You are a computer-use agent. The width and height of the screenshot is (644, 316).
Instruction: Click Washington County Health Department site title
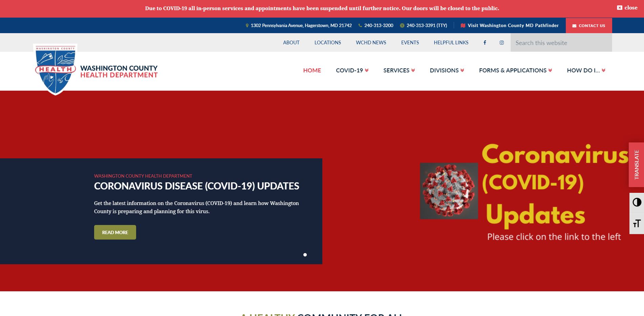119,71
